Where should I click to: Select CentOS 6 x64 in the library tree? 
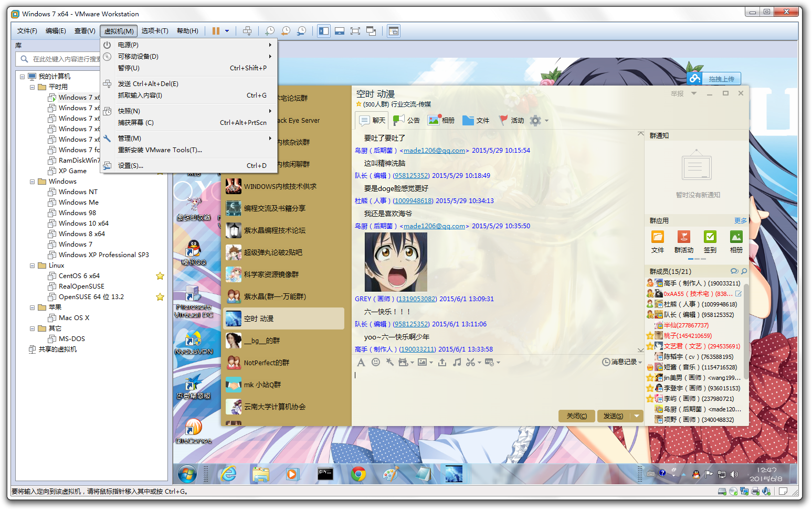point(79,276)
